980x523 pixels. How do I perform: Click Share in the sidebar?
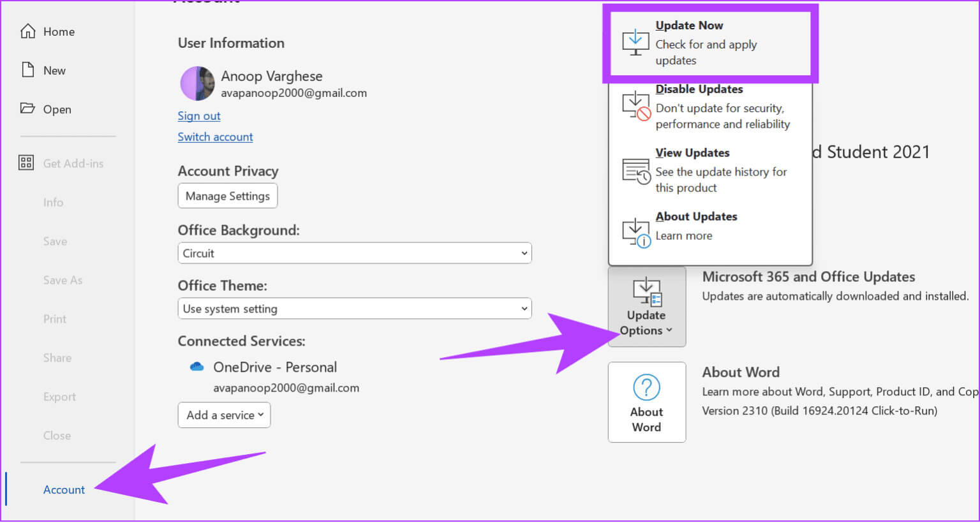point(57,358)
